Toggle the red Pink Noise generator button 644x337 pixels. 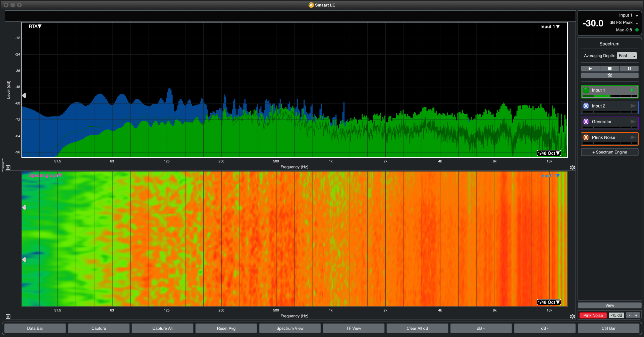pyautogui.click(x=593, y=316)
